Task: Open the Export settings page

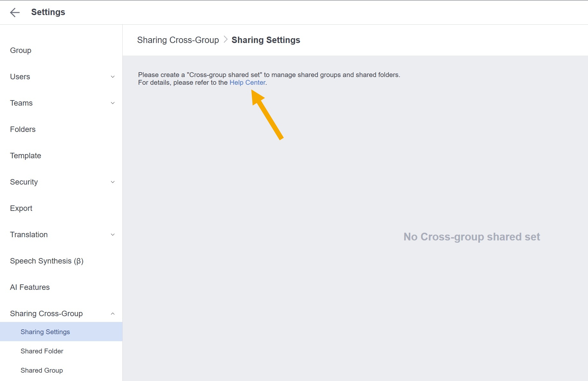Action: [x=21, y=208]
